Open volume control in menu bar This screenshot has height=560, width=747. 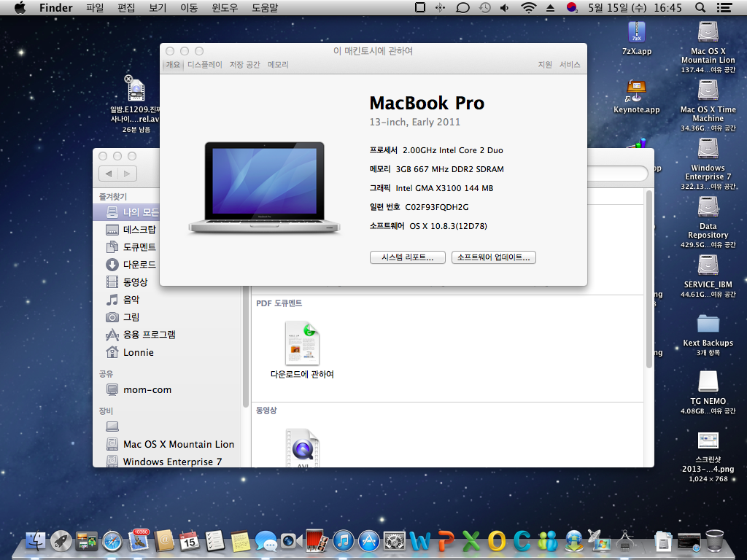pyautogui.click(x=504, y=7)
